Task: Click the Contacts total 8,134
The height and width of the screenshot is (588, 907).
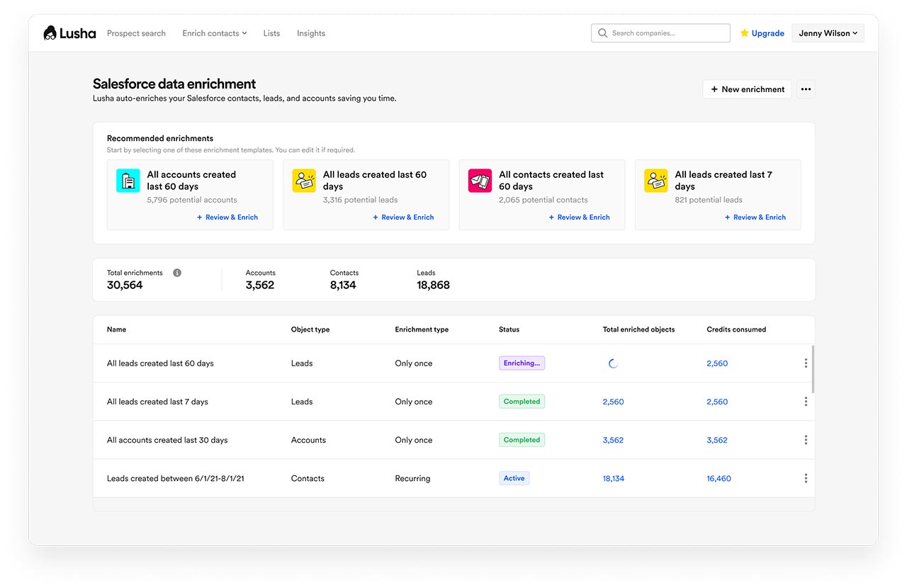Action: [x=343, y=285]
